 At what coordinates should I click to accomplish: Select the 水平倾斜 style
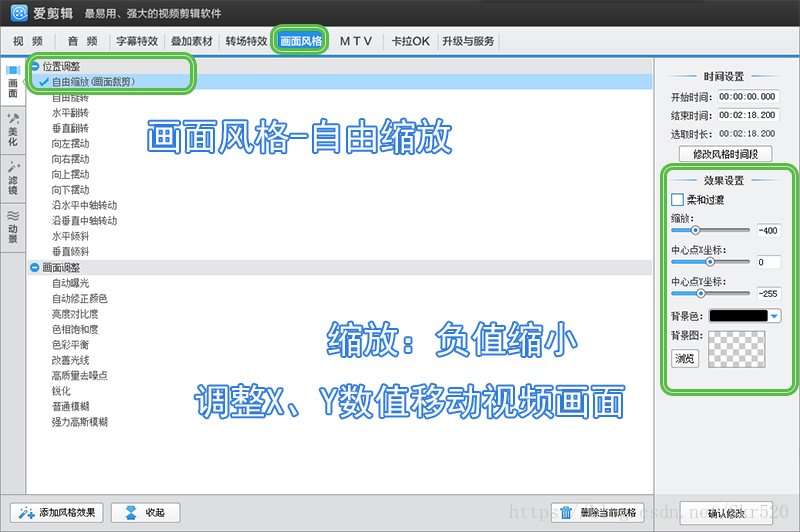coord(70,236)
